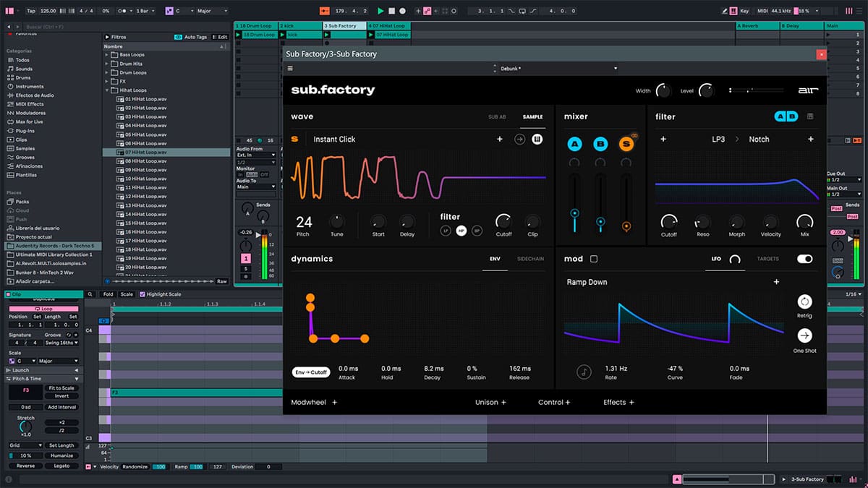The height and width of the screenshot is (488, 868).
Task: Toggle mixer channel S on or off
Action: 626,144
